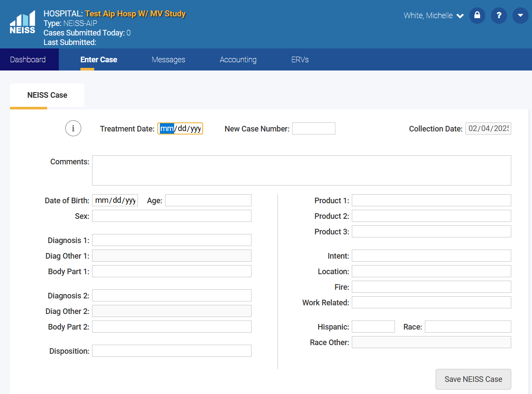Click the Product 1 input box
Image resolution: width=532 pixels, height=394 pixels.
point(431,200)
